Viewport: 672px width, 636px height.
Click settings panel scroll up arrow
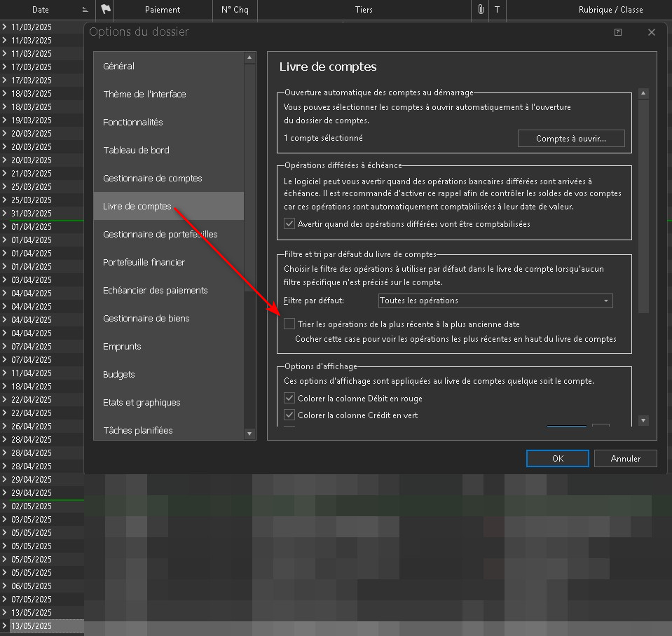pyautogui.click(x=643, y=93)
